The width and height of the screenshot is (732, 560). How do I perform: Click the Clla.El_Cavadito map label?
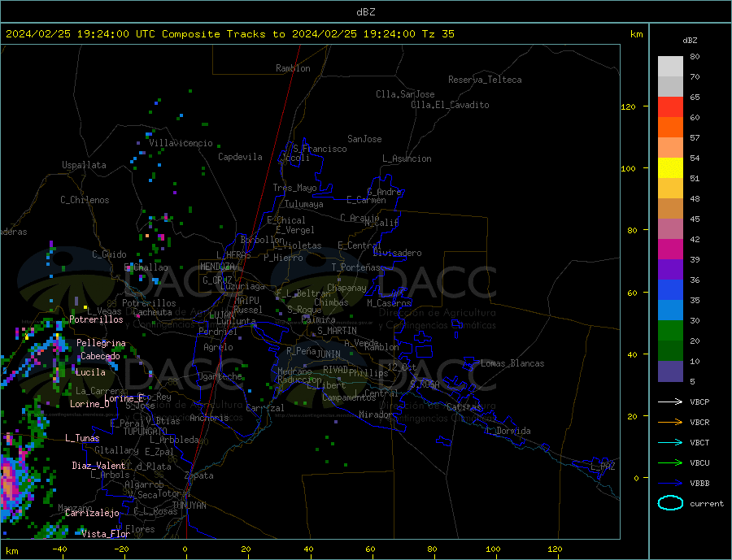pyautogui.click(x=450, y=105)
